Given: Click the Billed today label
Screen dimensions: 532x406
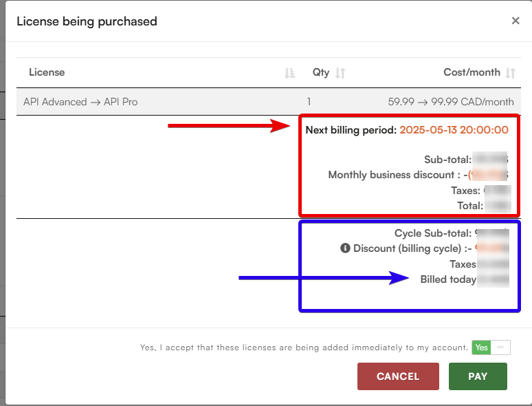Looking at the screenshot, I should pos(448,279).
